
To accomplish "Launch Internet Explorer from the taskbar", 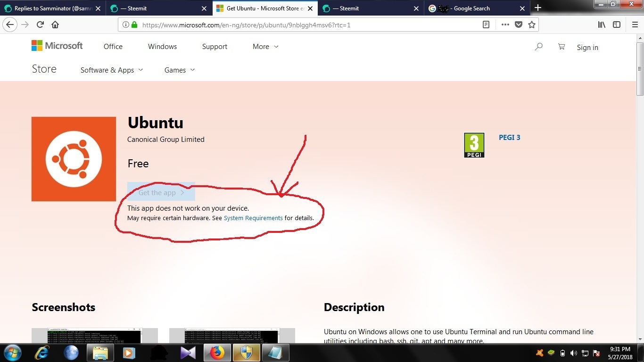I will coord(41,353).
